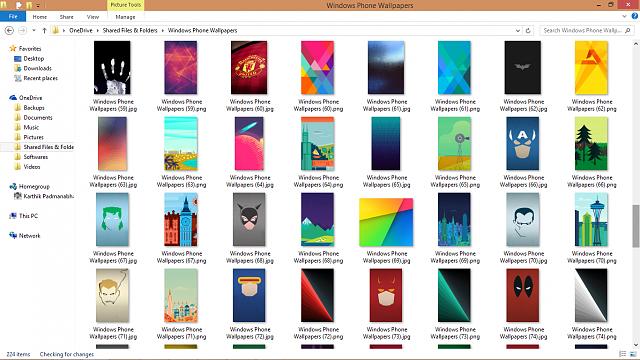Select the pine trees wallpaper (66).png
Viewport: 640px width, 360px height.
point(591,144)
